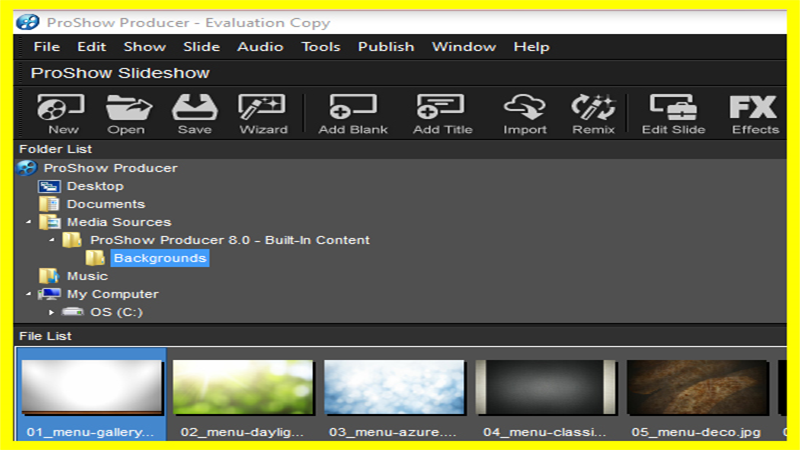The height and width of the screenshot is (450, 800).
Task: Click the Media Sources folder icon
Action: click(49, 222)
